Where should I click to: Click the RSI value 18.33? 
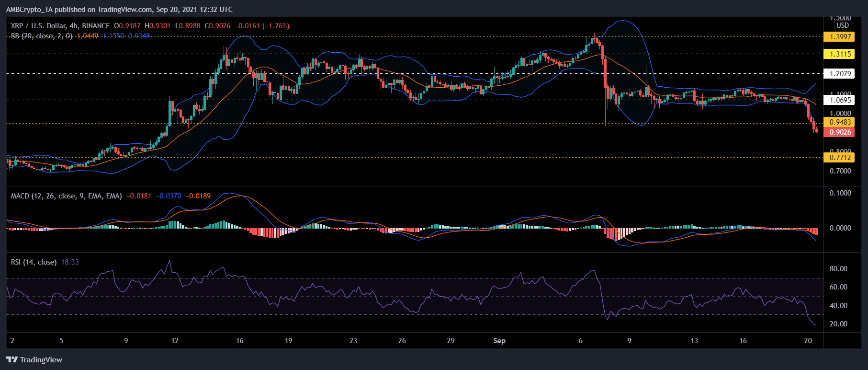(x=70, y=262)
